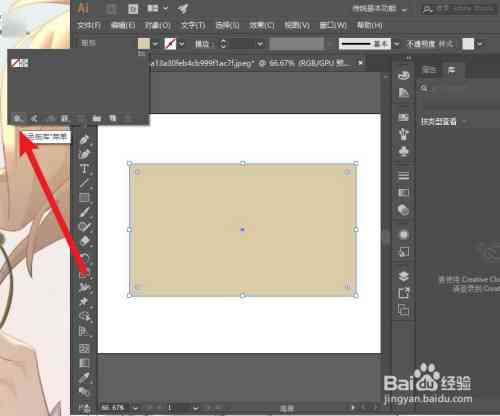Viewport: 500px width, 416px height.
Task: Open the zoom level dropdown
Action: click(x=135, y=407)
